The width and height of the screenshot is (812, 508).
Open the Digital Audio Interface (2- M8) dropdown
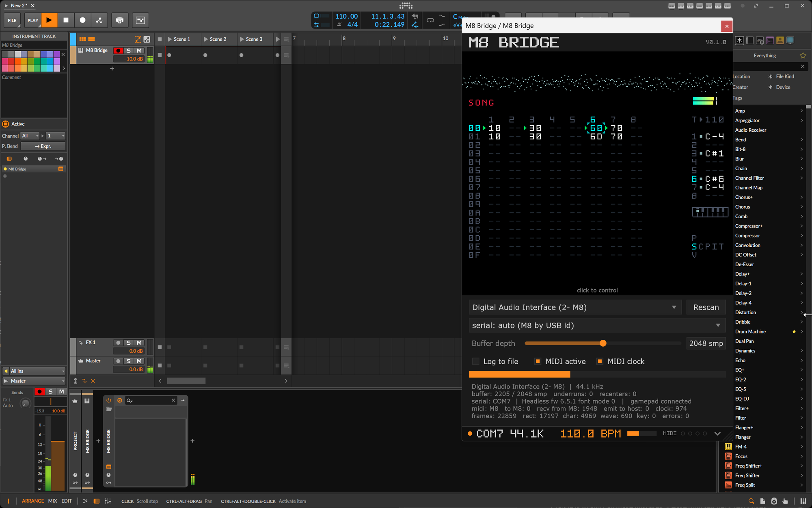coord(575,307)
